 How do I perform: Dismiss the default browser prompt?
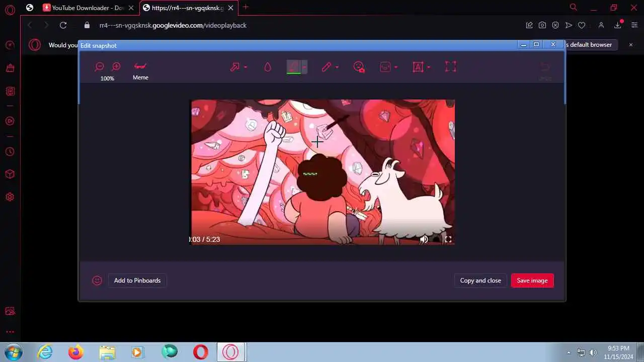tap(631, 45)
